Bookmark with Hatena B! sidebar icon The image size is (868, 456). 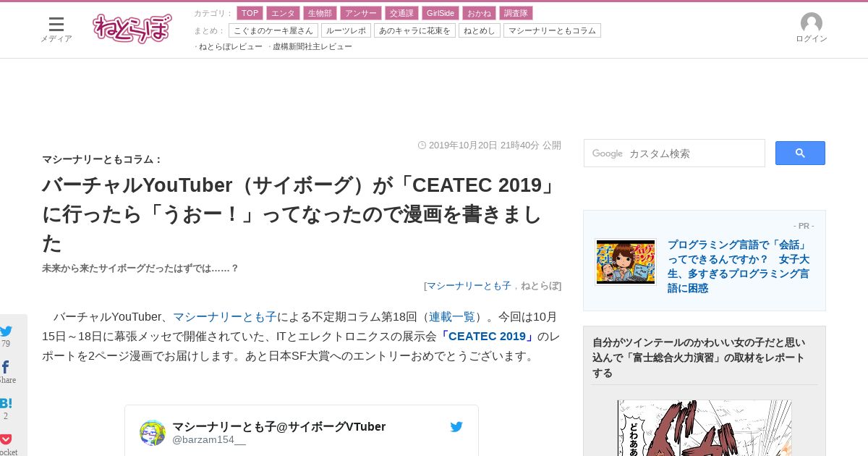(6, 403)
